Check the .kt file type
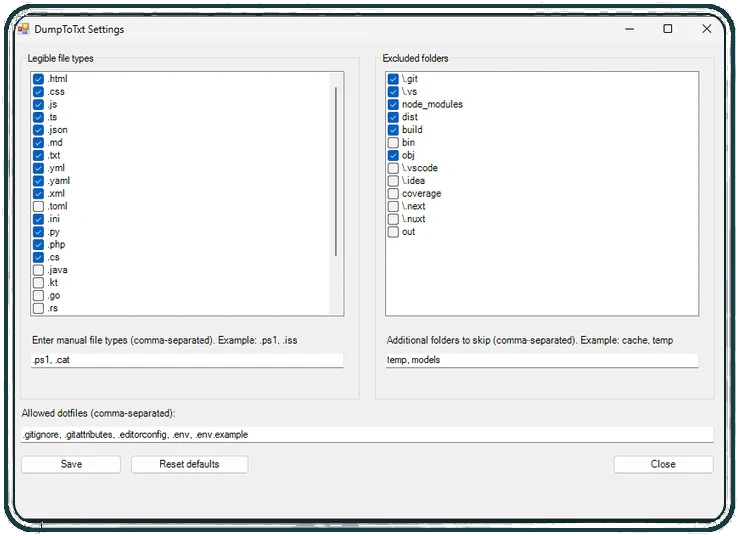 pyautogui.click(x=39, y=283)
